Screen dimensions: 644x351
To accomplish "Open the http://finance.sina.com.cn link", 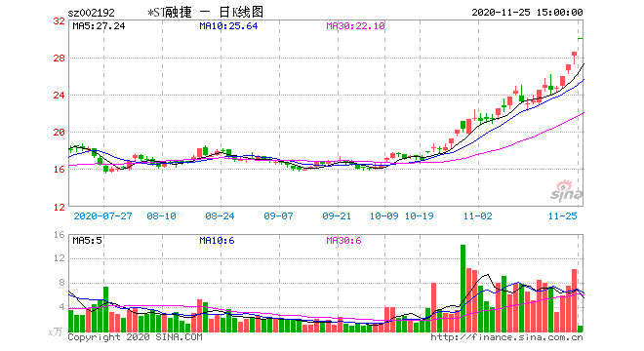I will click(x=506, y=337).
